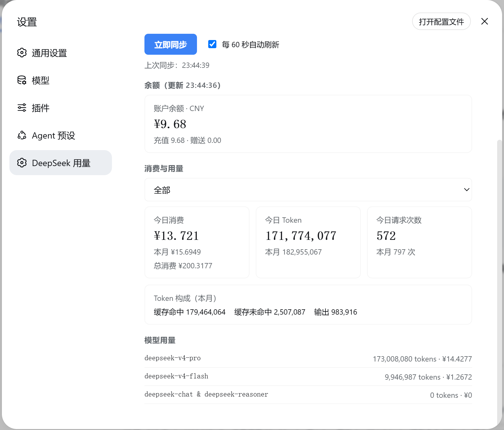Click 总消费 ¥200.3177 text

[x=183, y=266]
